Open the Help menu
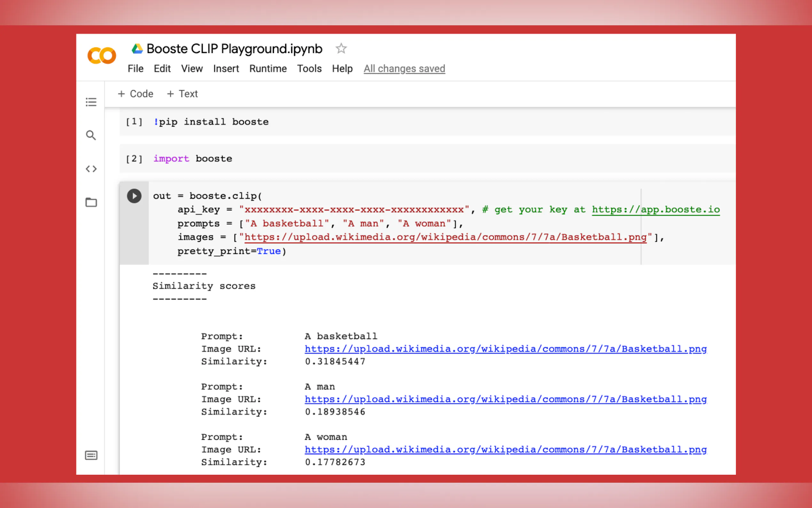This screenshot has width=812, height=508. (342, 68)
